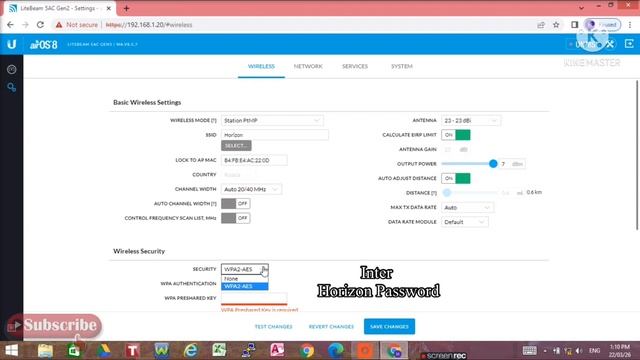The image size is (640, 360).
Task: Click Test Changes
Action: [273, 327]
